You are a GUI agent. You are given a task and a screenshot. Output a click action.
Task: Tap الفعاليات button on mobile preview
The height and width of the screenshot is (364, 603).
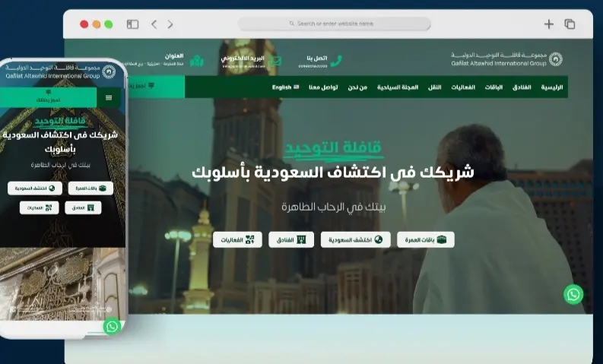point(40,207)
